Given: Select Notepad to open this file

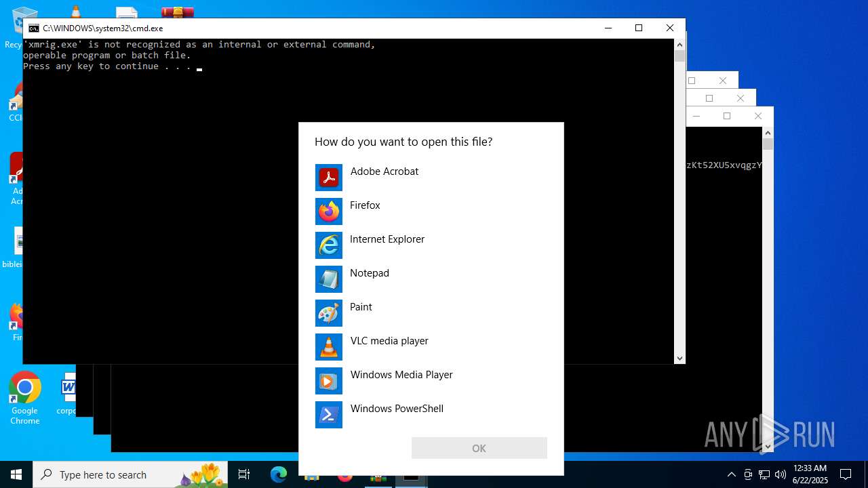Looking at the screenshot, I should click(431, 279).
